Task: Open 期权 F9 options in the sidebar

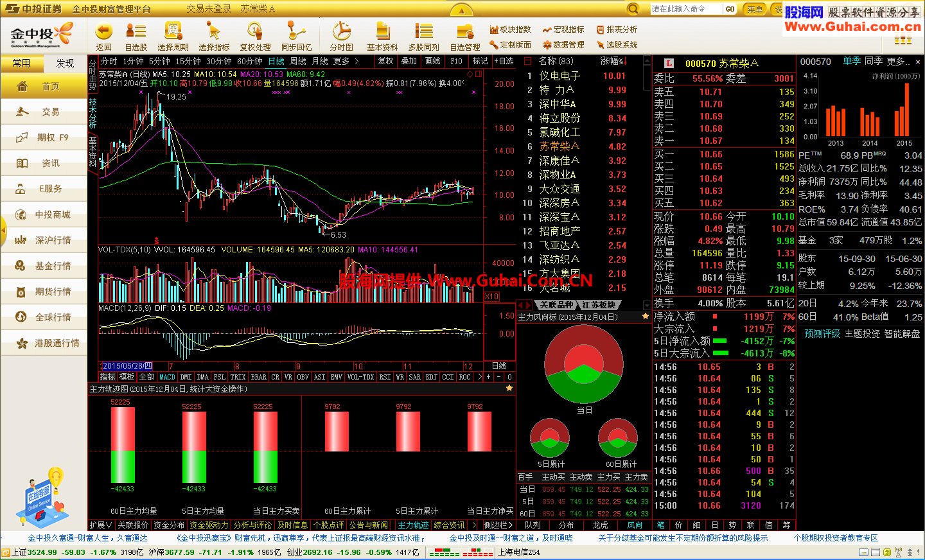Action: click(44, 137)
